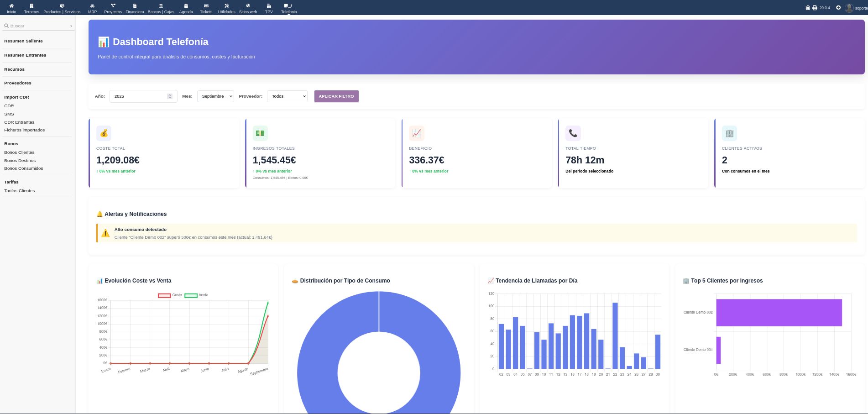The height and width of the screenshot is (414, 868).
Task: Go to the TPV point of sale
Action: tap(269, 8)
